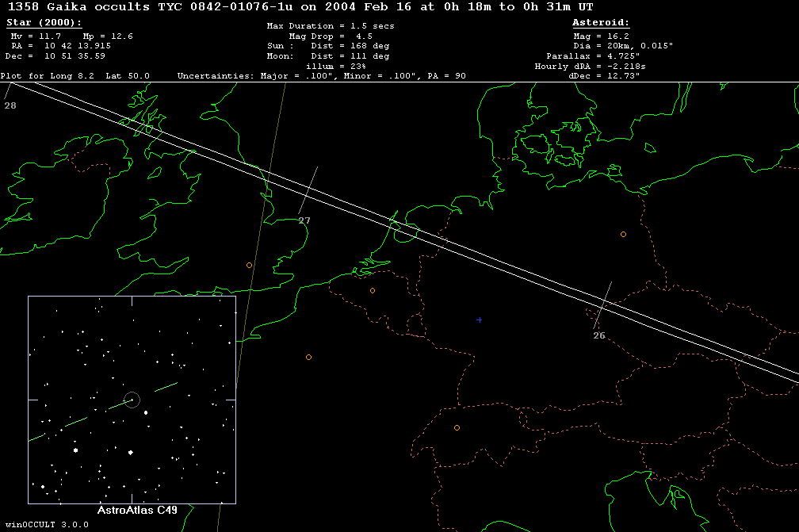
Task: Select the circled target star in finder chart
Action: tap(132, 400)
